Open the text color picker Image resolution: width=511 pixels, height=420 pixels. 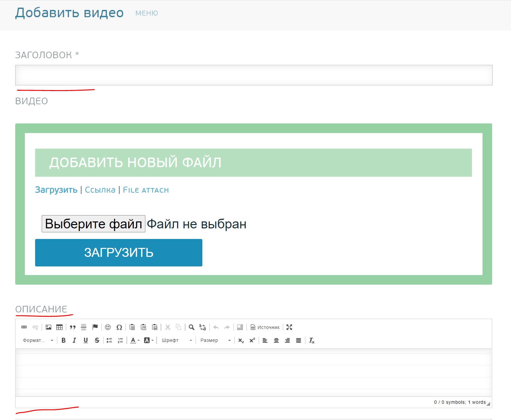click(135, 340)
